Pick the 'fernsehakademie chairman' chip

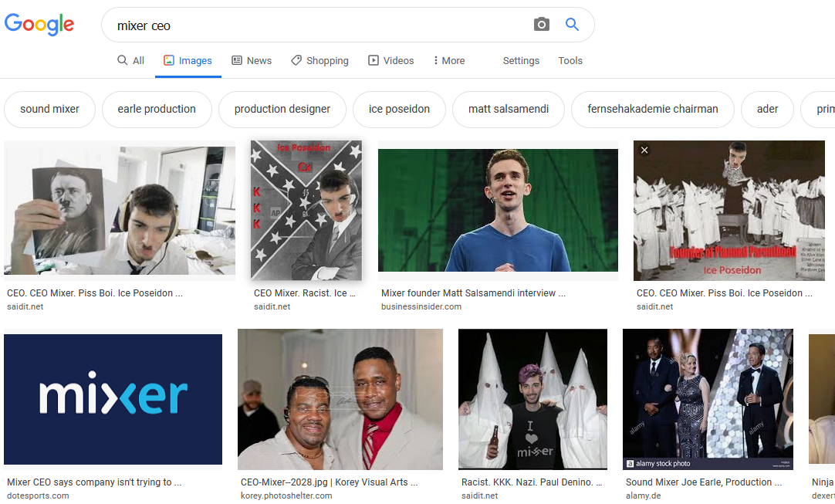(x=652, y=110)
